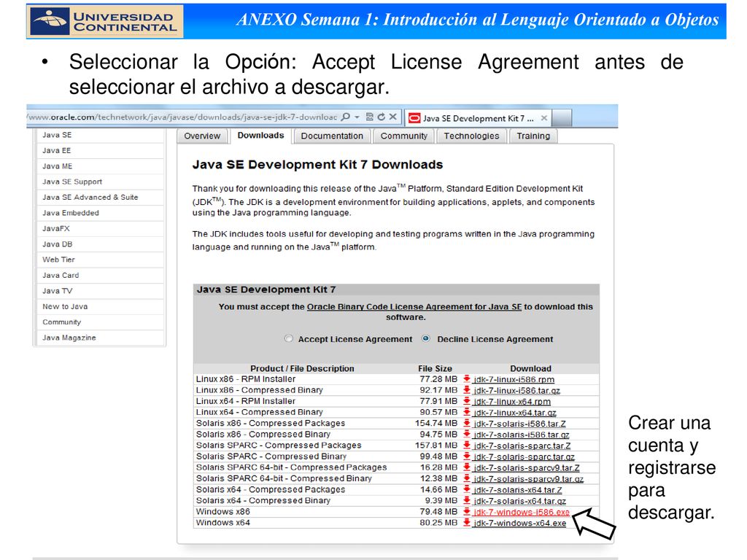The width and height of the screenshot is (747, 560).
Task: Click the red download arrow beside jdk-7-windows-i586.exe
Action: 467,511
